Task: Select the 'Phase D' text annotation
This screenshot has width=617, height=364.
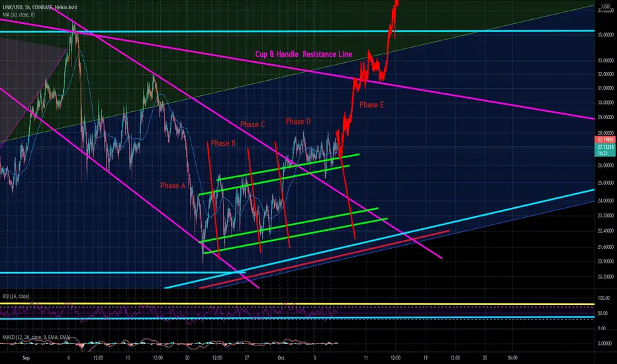Action: pyautogui.click(x=298, y=121)
